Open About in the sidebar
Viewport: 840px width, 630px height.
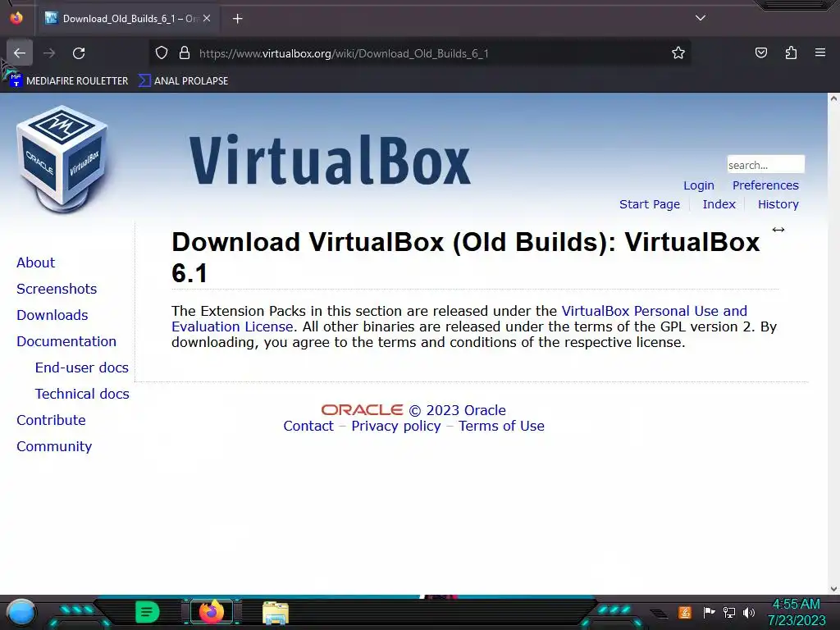pyautogui.click(x=36, y=262)
